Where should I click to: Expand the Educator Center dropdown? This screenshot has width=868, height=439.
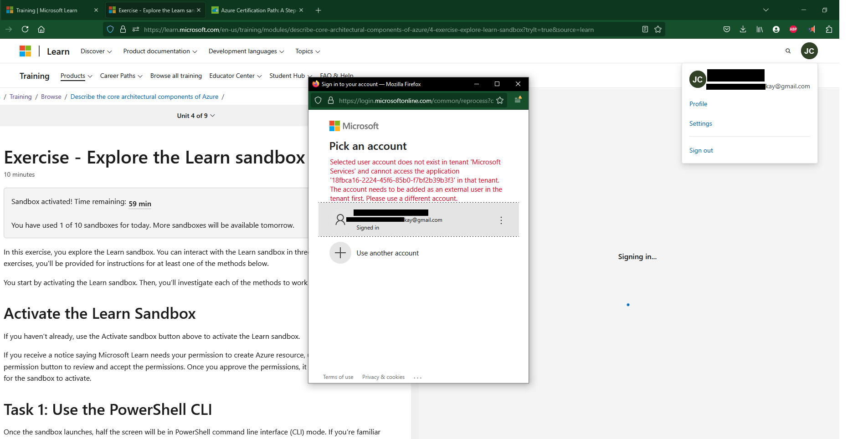tap(236, 76)
